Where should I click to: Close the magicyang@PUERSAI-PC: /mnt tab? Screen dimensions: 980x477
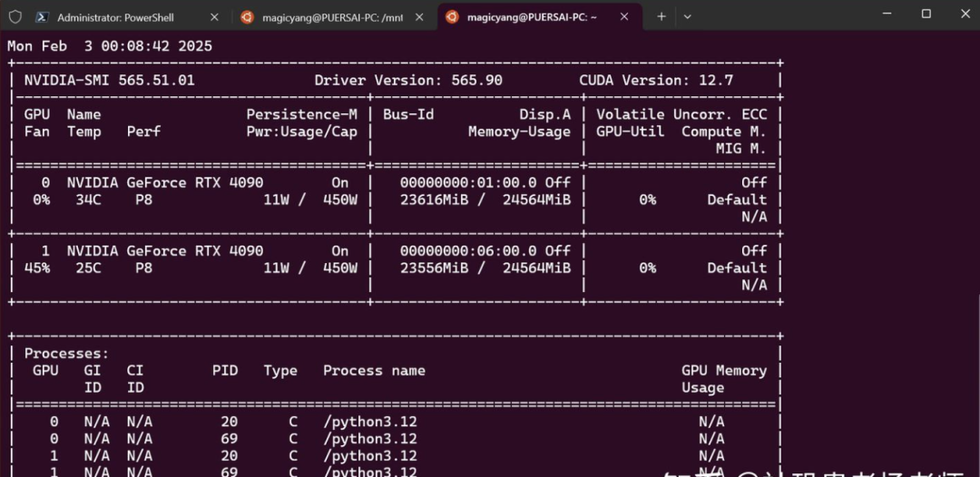(419, 17)
